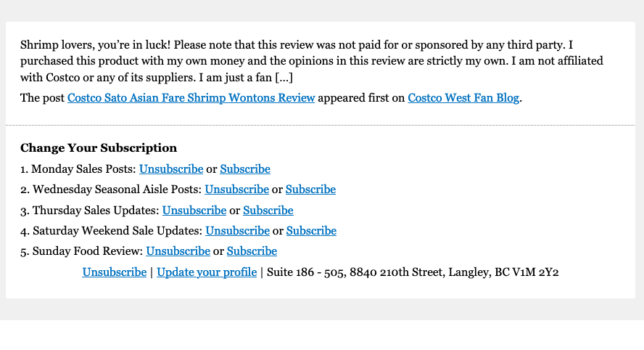Open the Costco Sato Asian Fare Shrimp Wontons Review link
644x350 pixels.
pos(191,98)
